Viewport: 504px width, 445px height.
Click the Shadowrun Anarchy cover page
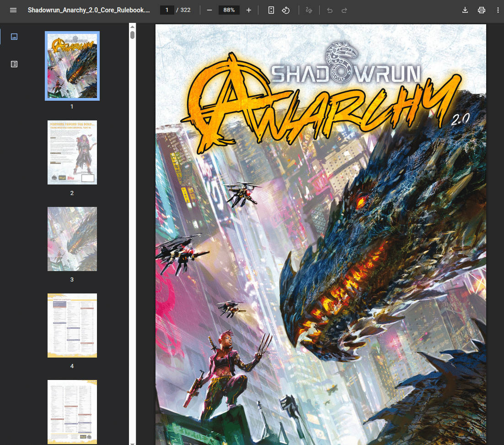pos(321,234)
